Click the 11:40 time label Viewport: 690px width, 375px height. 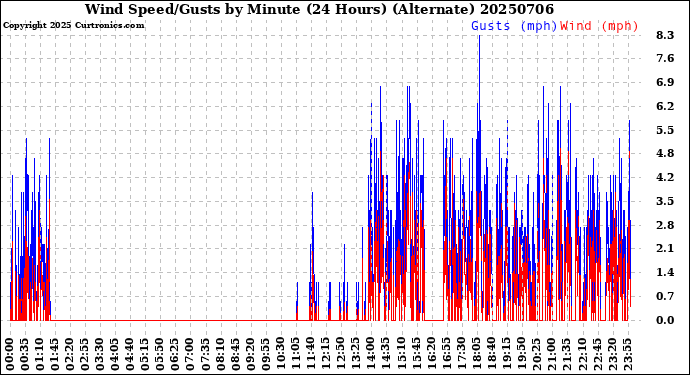[x=311, y=354]
